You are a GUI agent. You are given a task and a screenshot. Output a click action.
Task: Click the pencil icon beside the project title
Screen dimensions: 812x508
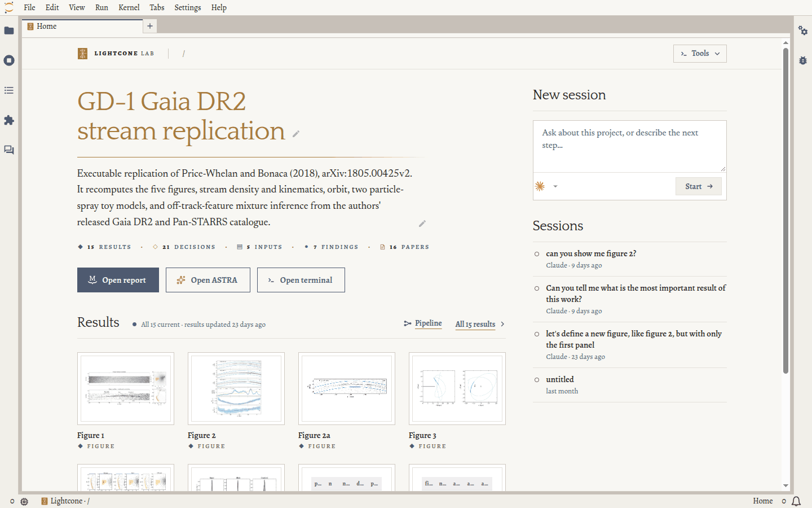coord(296,134)
